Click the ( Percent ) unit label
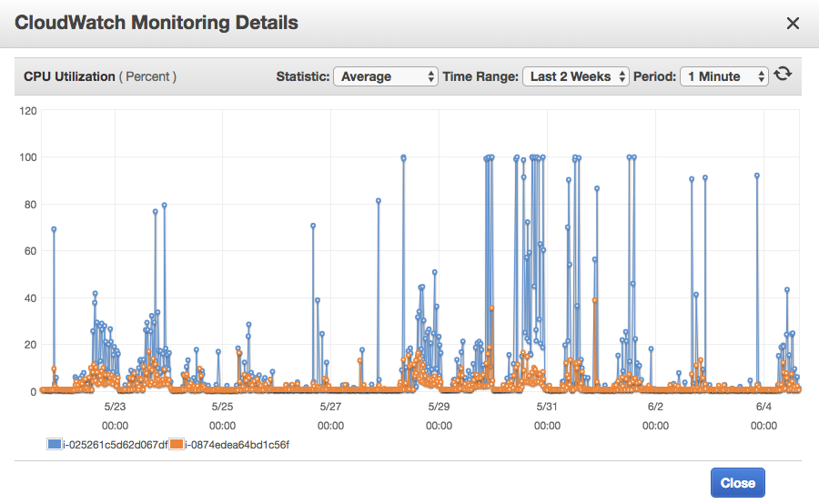This screenshot has width=819, height=504. pyautogui.click(x=147, y=76)
